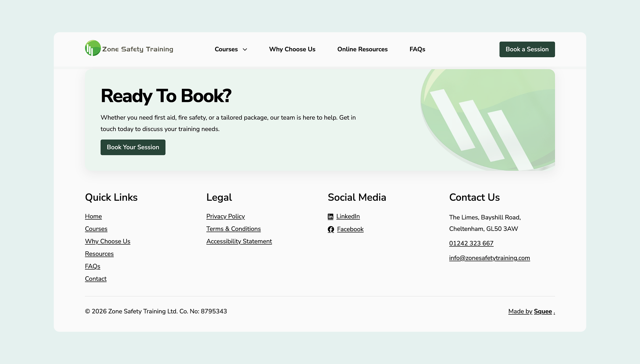Open Terms & Conditions

[233, 229]
